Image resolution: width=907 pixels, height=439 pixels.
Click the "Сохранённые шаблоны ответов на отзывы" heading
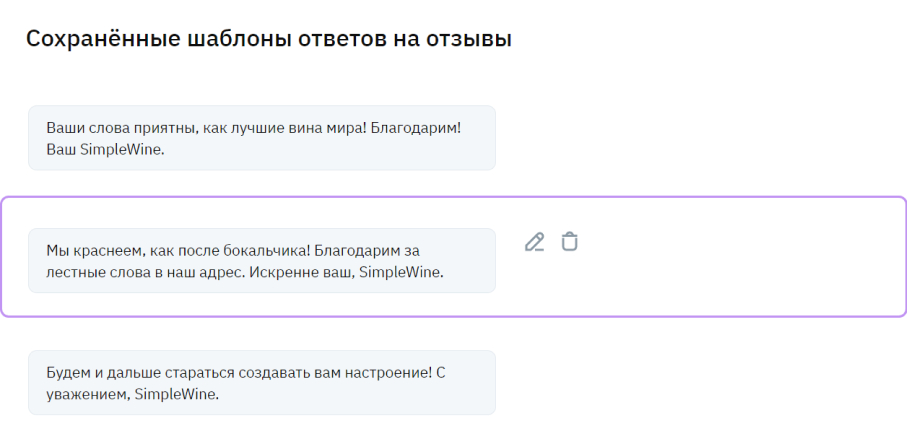pyautogui.click(x=268, y=39)
